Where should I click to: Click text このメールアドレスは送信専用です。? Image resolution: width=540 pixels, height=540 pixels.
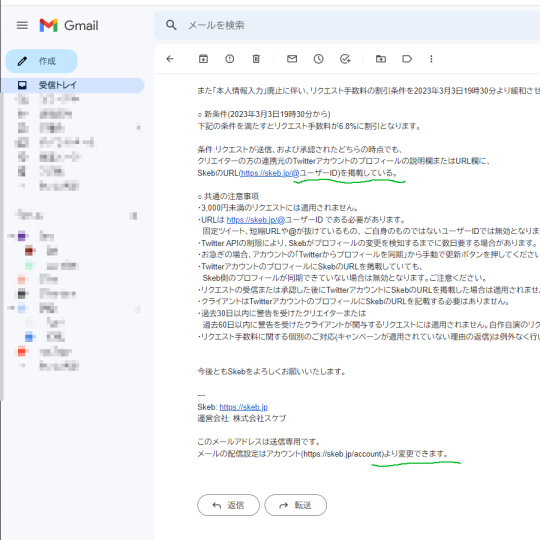259,442
